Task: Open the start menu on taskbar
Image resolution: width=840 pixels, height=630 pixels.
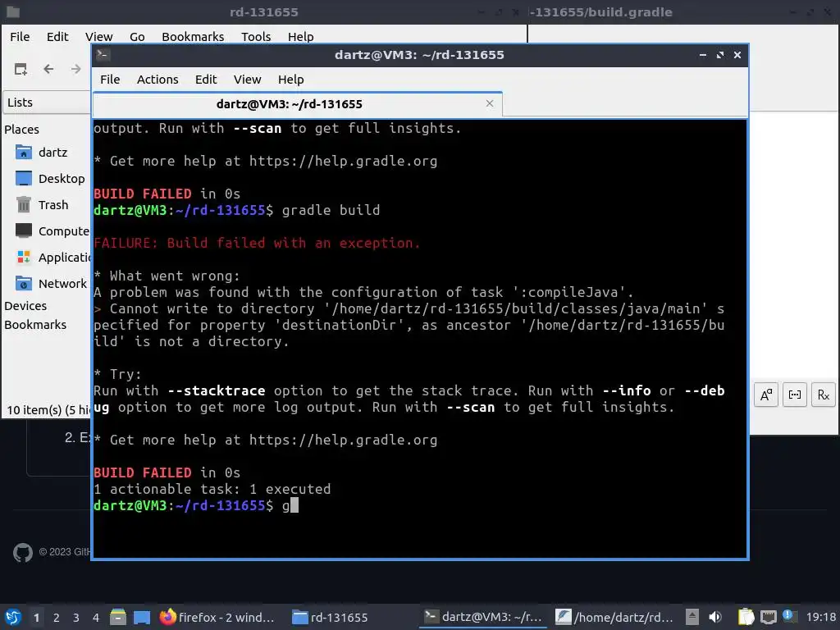Action: coord(13,617)
